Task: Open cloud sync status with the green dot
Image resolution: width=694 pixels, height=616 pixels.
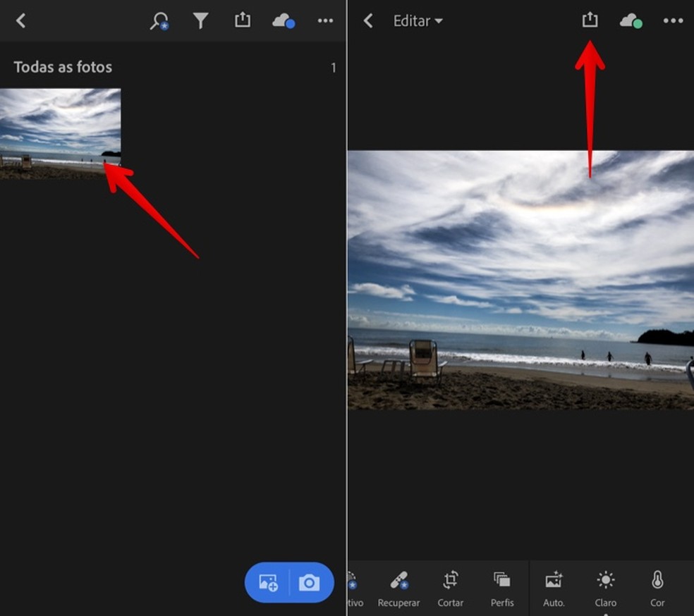Action: 631,21
